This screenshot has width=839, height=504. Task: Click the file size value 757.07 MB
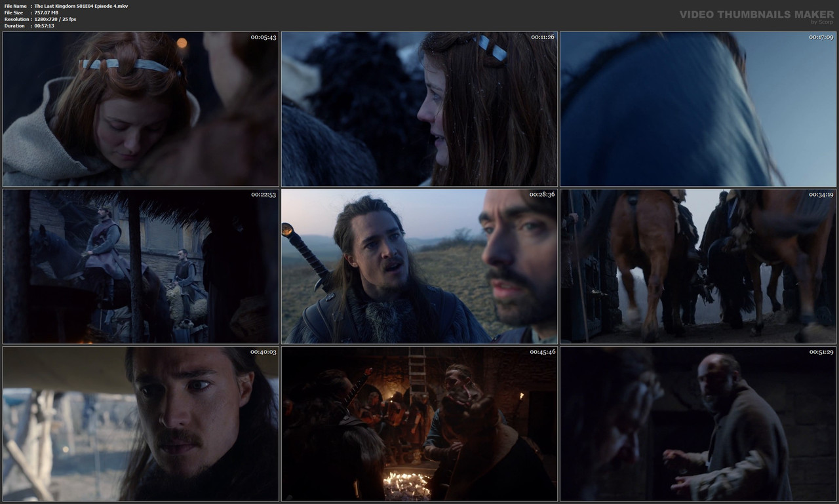coord(47,12)
